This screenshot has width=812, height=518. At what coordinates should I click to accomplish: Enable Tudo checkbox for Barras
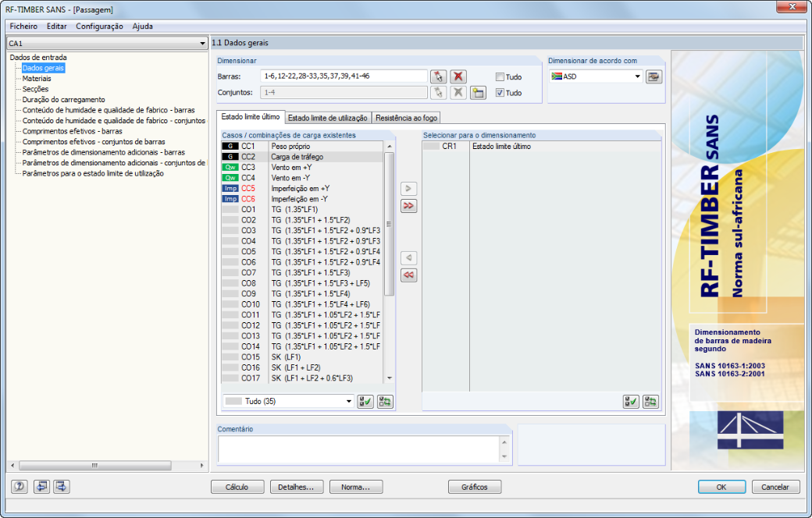[x=500, y=76]
